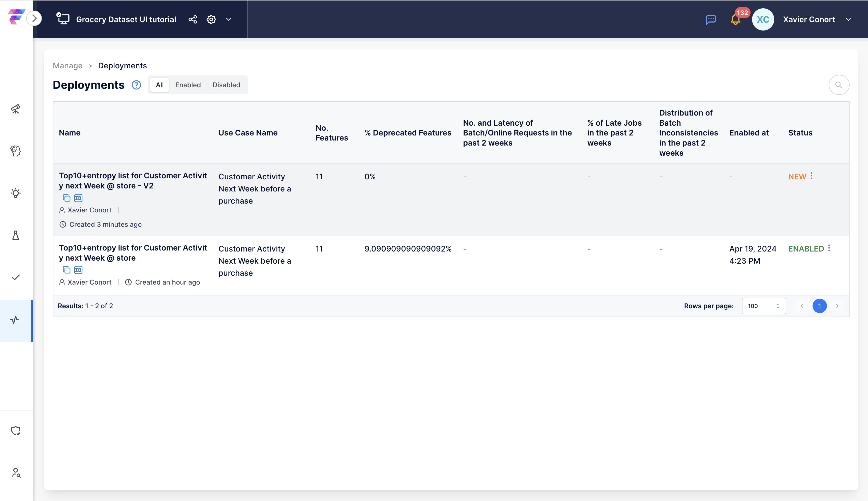Open 'Top10+entropy list ... @ store' enabled deployment

(x=133, y=253)
